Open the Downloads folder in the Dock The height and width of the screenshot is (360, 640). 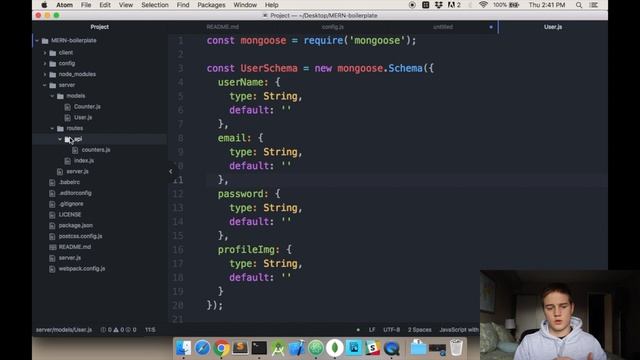(418, 348)
